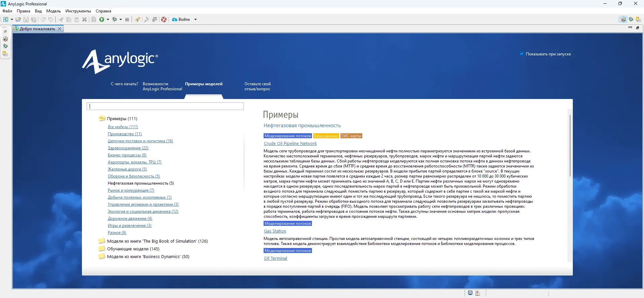Image resolution: width=644 pixels, height=298 pixels.
Task: Click the console monitor icon in status bar
Action: point(470,293)
